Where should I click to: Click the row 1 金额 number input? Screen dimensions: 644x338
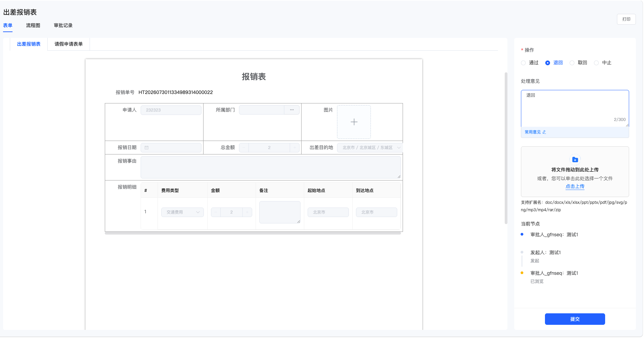point(232,212)
